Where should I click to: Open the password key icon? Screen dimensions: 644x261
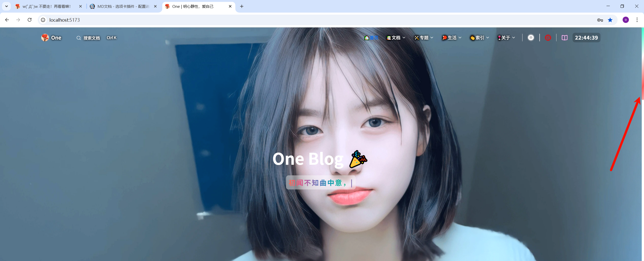click(x=600, y=20)
